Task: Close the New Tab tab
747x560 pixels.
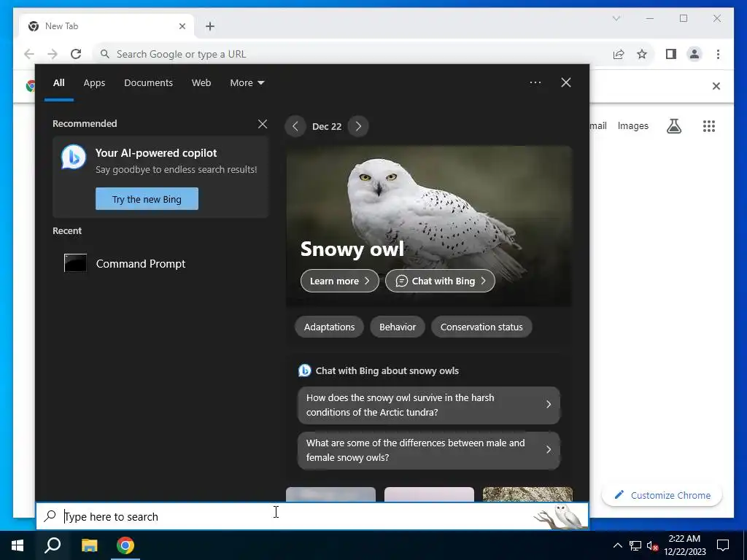Action: tap(182, 26)
